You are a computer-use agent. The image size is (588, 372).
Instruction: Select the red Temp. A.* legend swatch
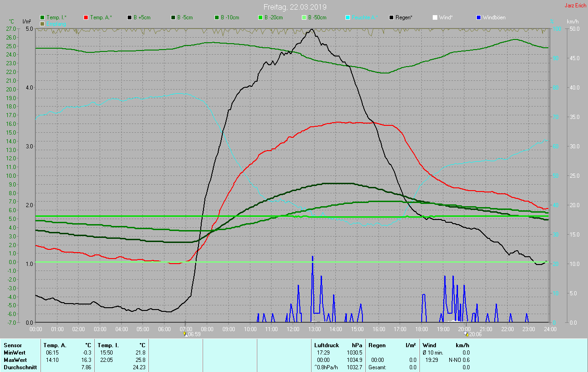[86, 17]
